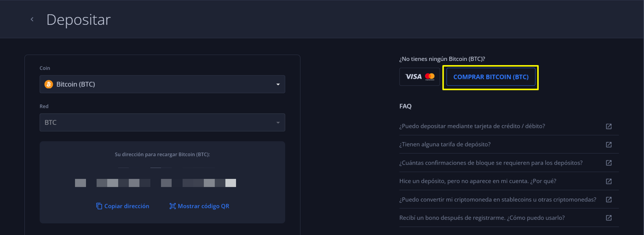This screenshot has height=235, width=644.
Task: Open external link icon for registration bonus FAQ
Action: coord(609,218)
